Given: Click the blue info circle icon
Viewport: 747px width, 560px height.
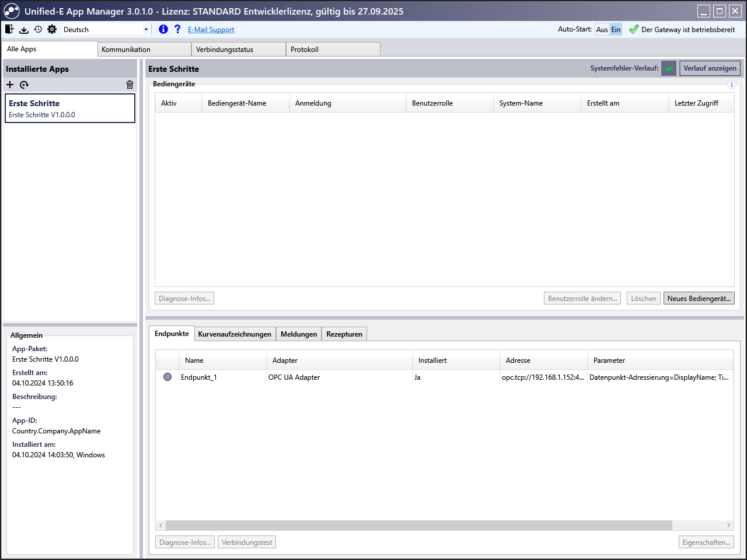Looking at the screenshot, I should tap(163, 29).
